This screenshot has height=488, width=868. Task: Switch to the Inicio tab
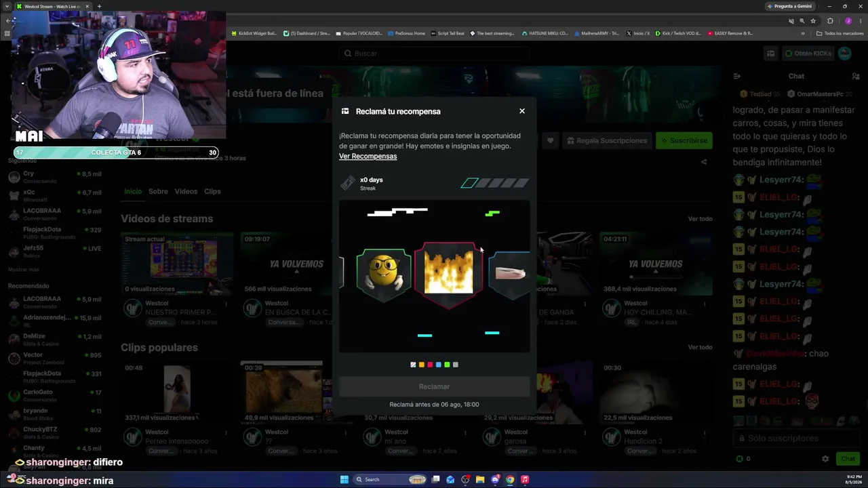[x=133, y=191]
